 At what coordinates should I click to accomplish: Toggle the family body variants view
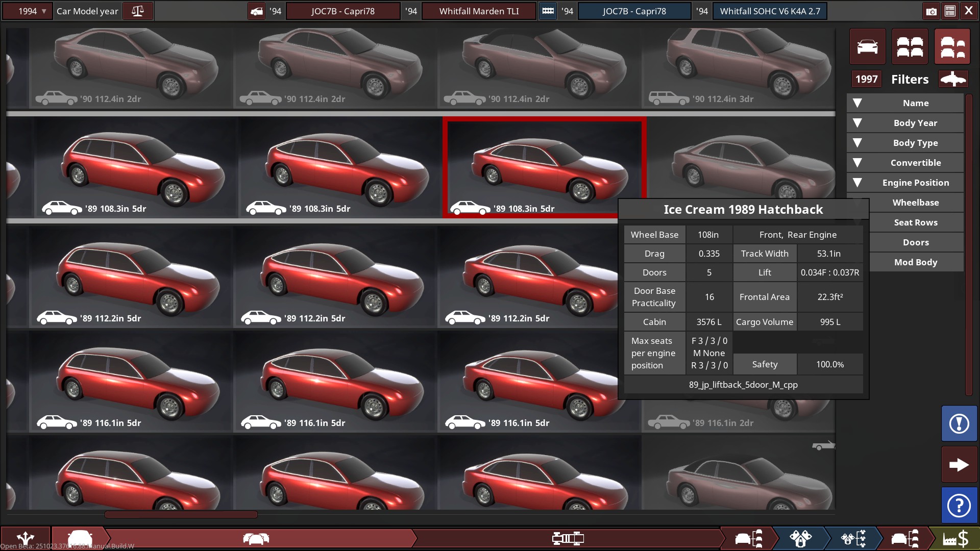(x=952, y=47)
